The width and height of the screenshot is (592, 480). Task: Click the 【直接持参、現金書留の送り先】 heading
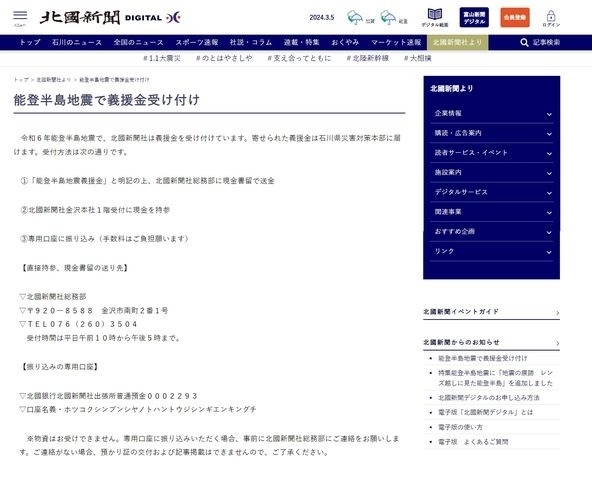[75, 268]
